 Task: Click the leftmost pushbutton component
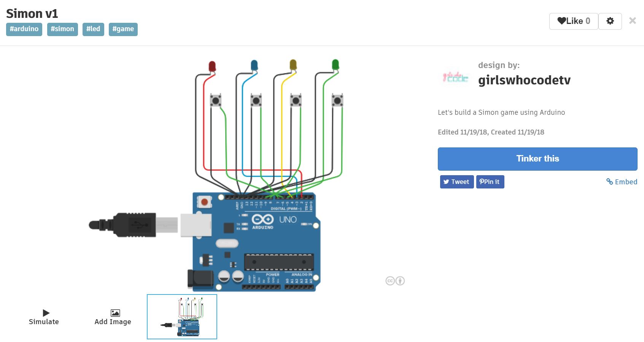215,100
